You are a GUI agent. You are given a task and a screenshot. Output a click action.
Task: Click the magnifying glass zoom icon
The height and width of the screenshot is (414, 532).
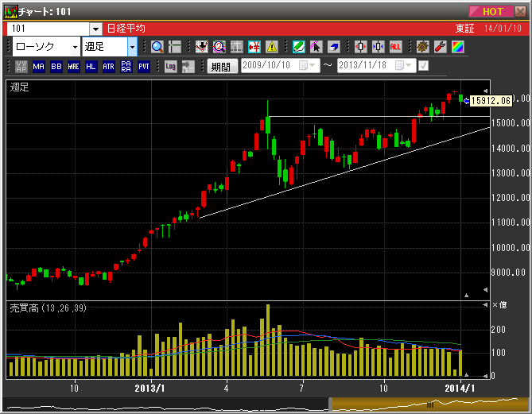pos(157,47)
